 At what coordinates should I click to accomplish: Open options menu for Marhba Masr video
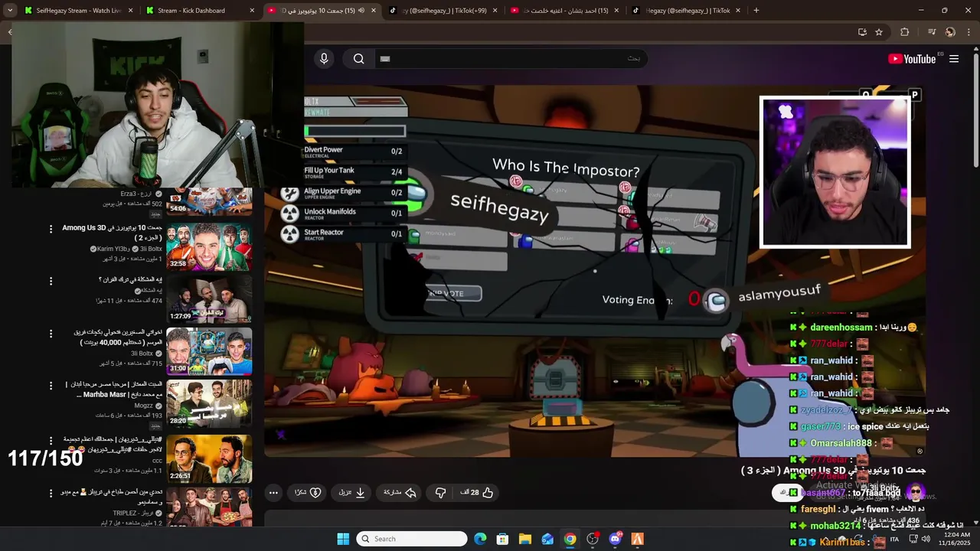pyautogui.click(x=51, y=386)
